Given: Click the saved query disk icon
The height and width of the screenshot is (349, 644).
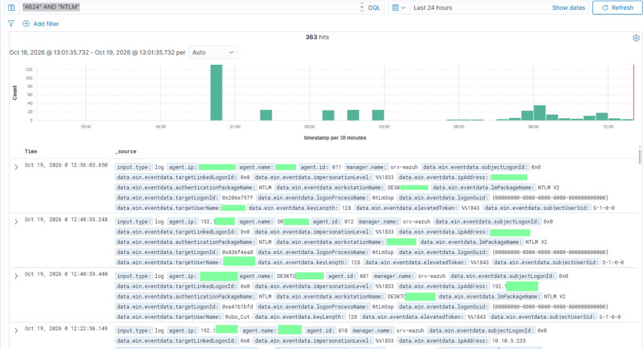Looking at the screenshot, I should (11, 8).
